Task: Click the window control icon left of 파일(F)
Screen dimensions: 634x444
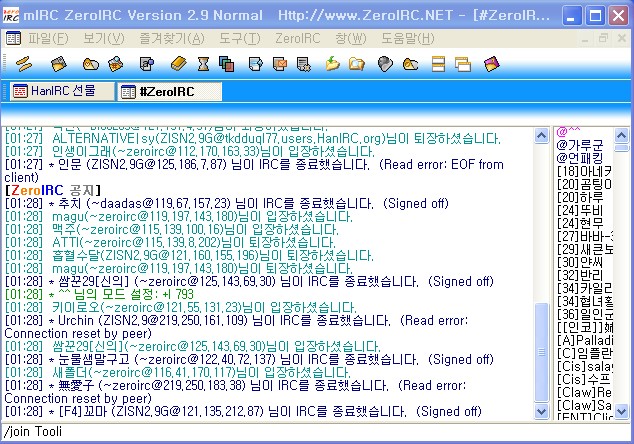Action: coord(13,39)
